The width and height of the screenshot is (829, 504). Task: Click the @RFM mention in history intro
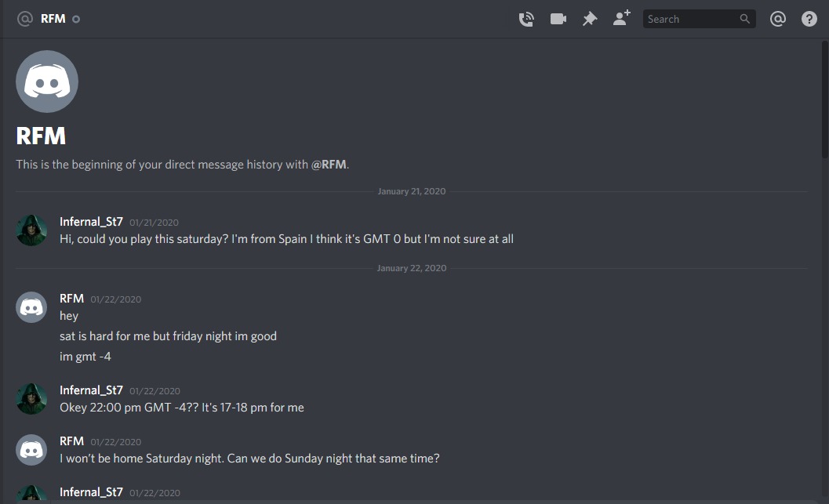(329, 165)
